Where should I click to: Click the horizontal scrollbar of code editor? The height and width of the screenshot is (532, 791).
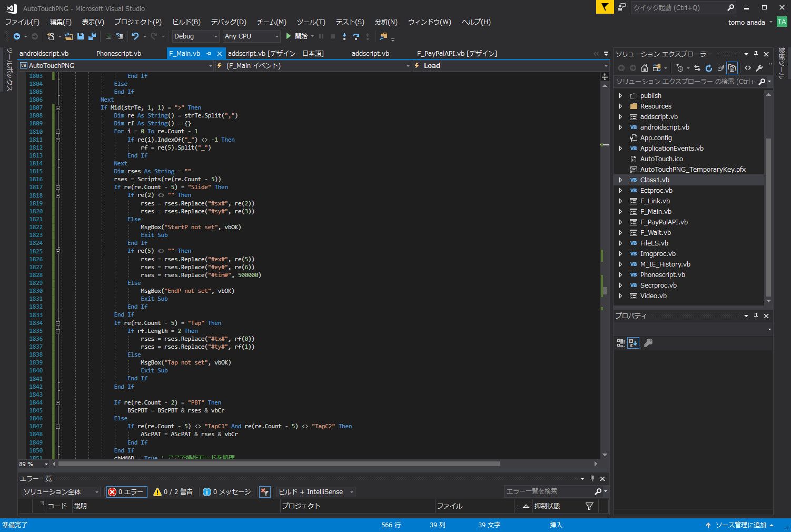(279, 464)
